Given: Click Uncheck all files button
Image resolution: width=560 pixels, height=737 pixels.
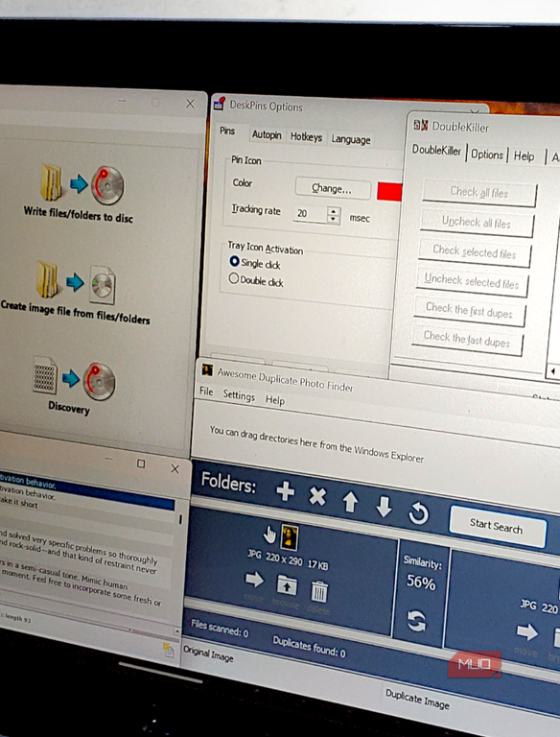Looking at the screenshot, I should coord(477,223).
